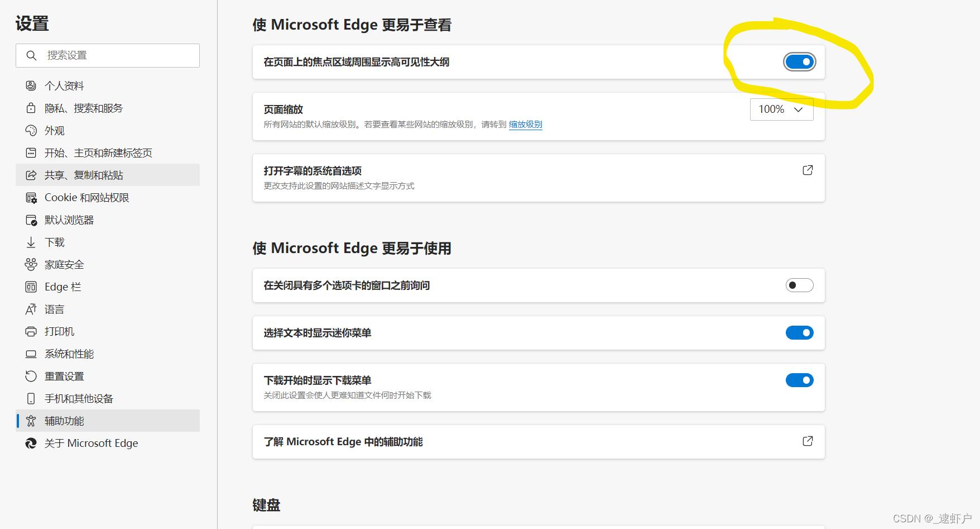Click the 打印机 printer icon

tap(31, 331)
